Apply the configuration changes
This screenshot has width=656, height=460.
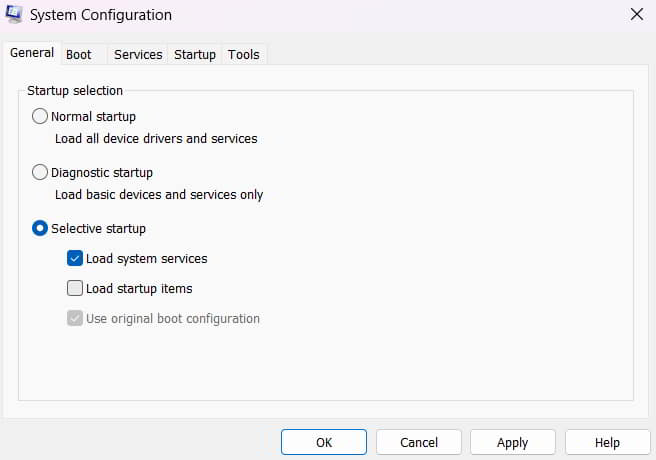point(512,442)
